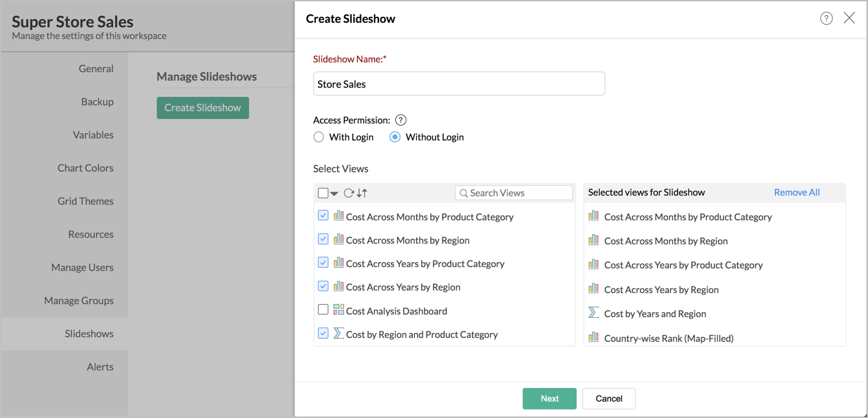Click the sort views icon
The height and width of the screenshot is (418, 868).
pyautogui.click(x=361, y=193)
